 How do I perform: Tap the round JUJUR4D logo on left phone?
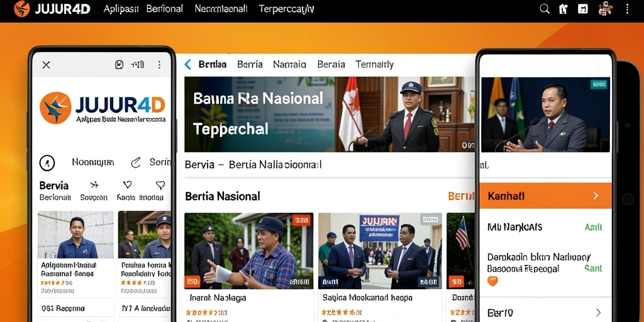55,108
